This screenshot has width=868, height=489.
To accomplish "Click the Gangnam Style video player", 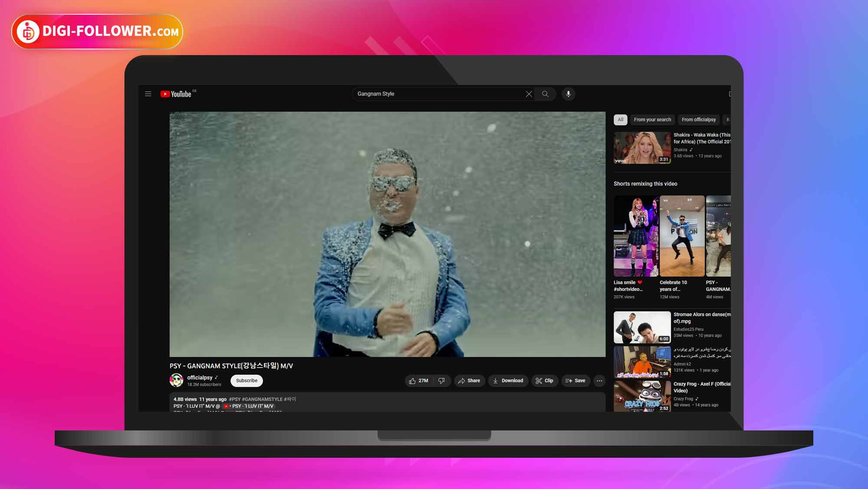I will [387, 234].
